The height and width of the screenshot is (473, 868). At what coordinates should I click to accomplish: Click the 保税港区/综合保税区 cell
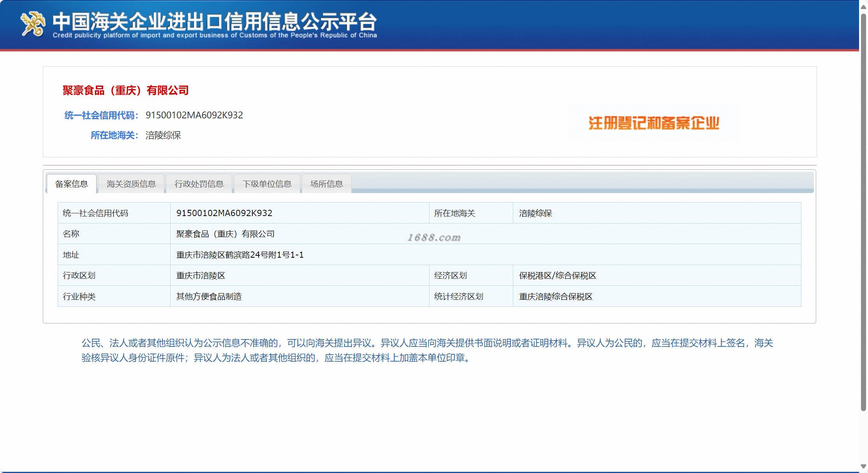click(x=557, y=276)
